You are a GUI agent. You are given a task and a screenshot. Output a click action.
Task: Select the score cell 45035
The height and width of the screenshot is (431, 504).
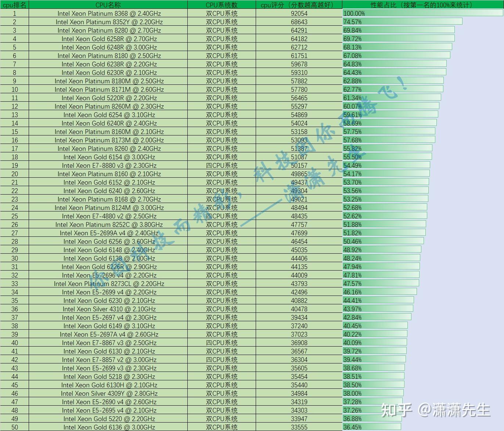[299, 250]
